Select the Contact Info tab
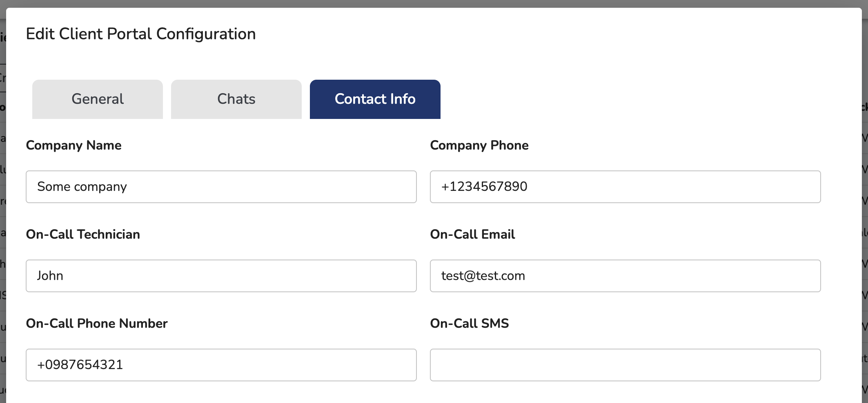The height and width of the screenshot is (403, 868). coord(375,99)
